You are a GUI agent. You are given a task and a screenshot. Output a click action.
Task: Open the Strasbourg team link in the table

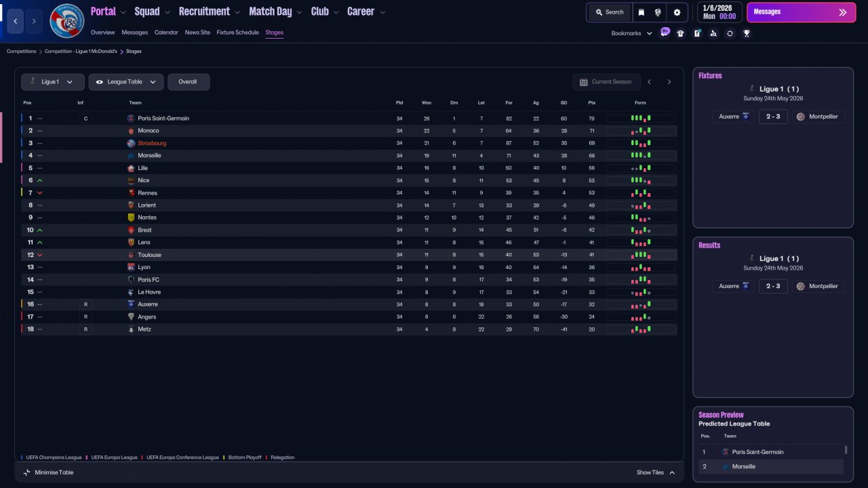(152, 144)
